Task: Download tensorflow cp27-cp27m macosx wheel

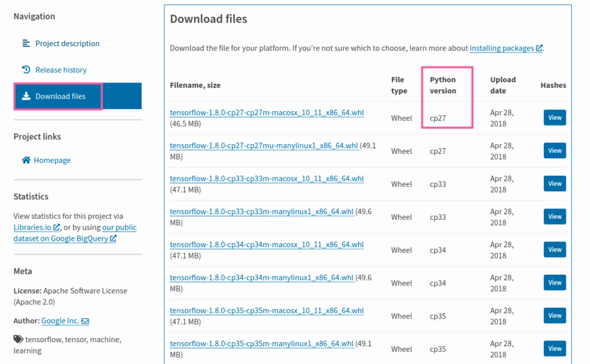Action: [x=267, y=112]
